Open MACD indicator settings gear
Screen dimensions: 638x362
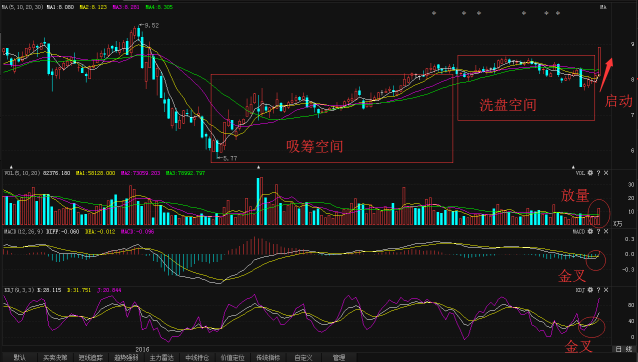tap(590, 231)
